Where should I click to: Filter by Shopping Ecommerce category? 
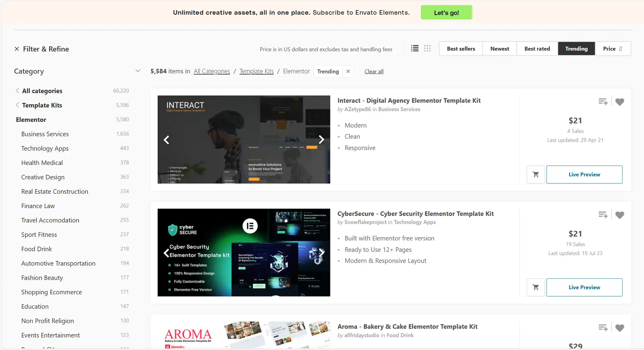51,292
